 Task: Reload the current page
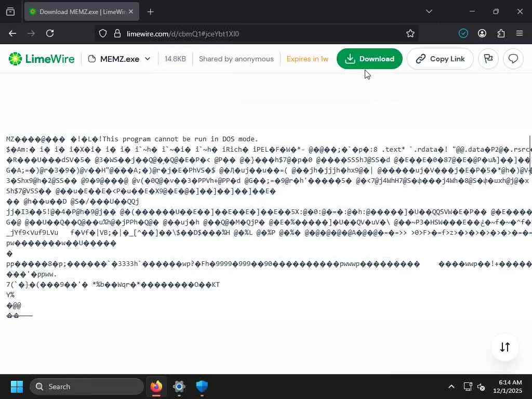pos(50,33)
